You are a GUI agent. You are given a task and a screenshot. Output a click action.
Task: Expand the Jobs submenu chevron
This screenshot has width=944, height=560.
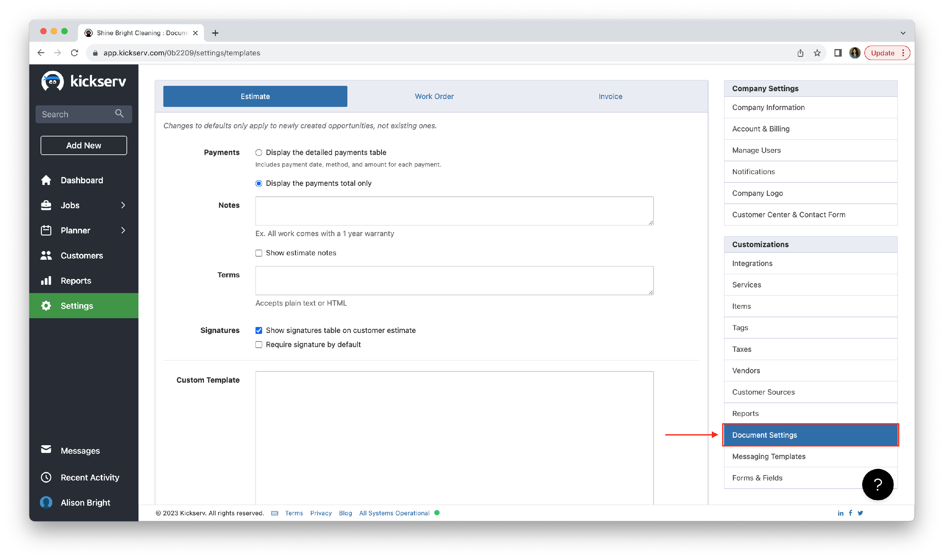[123, 205]
